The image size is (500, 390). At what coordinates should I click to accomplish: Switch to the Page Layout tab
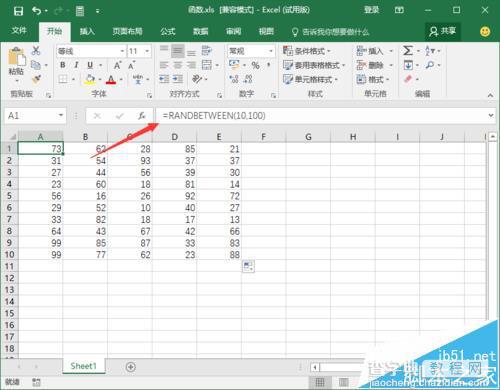point(127,32)
